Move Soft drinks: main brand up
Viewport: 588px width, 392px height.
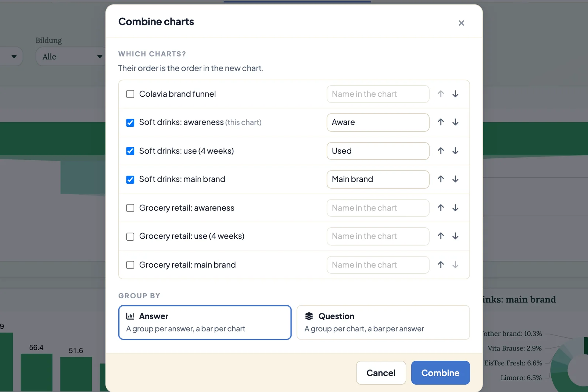[441, 179]
